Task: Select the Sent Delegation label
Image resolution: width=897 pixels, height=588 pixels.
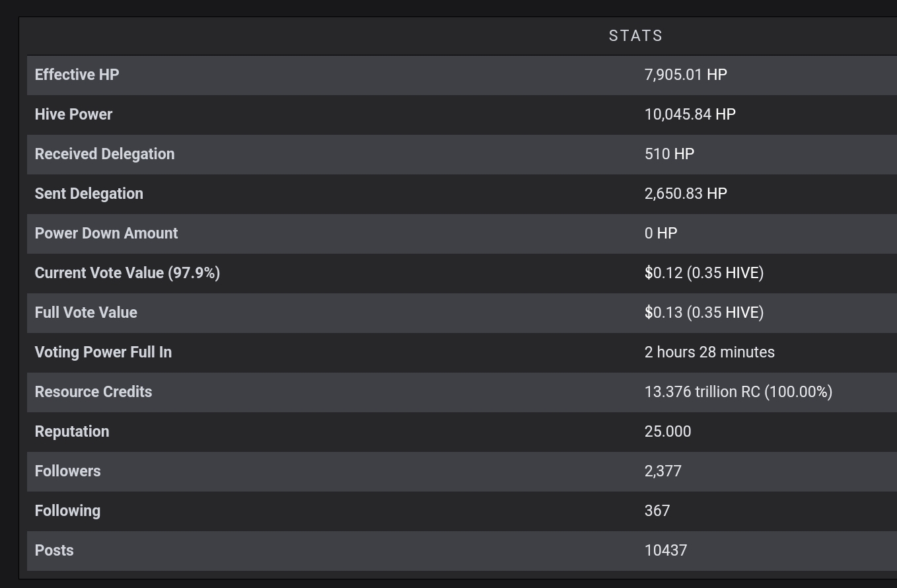Action: (89, 194)
